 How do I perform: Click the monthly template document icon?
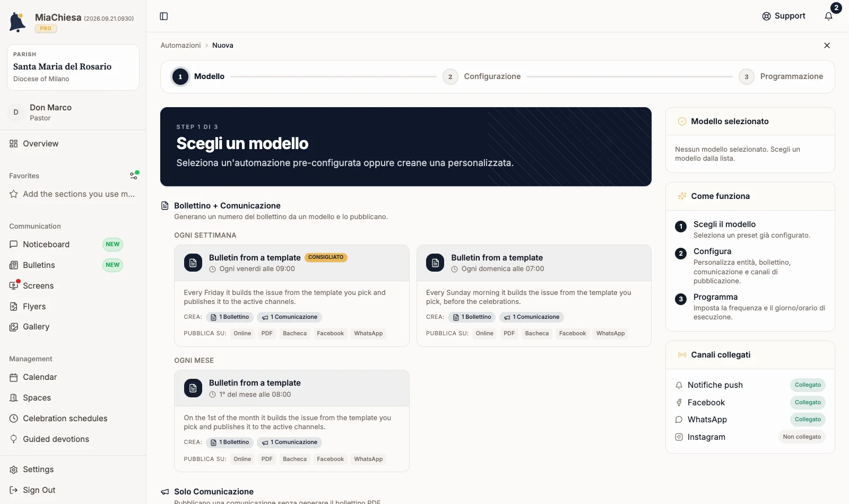[193, 388]
